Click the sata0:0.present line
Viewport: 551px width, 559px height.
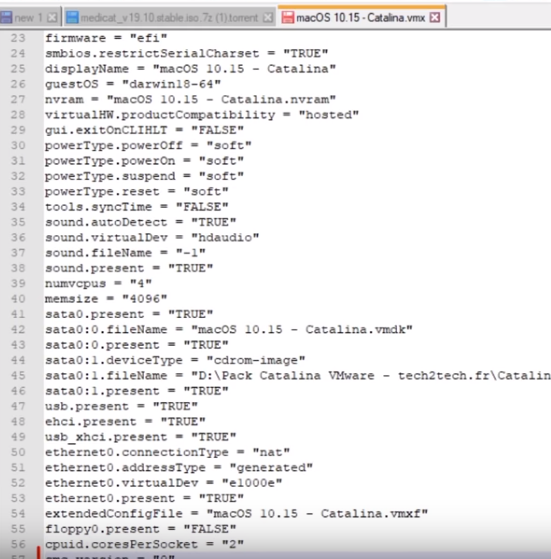(x=137, y=344)
